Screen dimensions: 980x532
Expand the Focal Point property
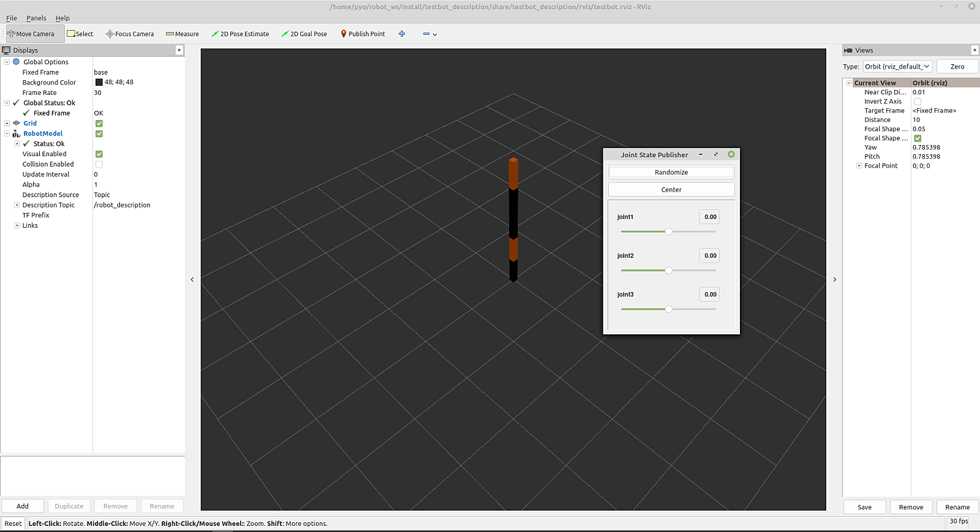pos(859,166)
